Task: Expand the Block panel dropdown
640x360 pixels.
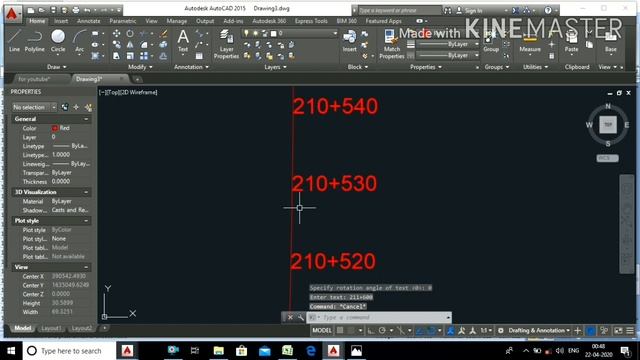Action: click(x=358, y=67)
